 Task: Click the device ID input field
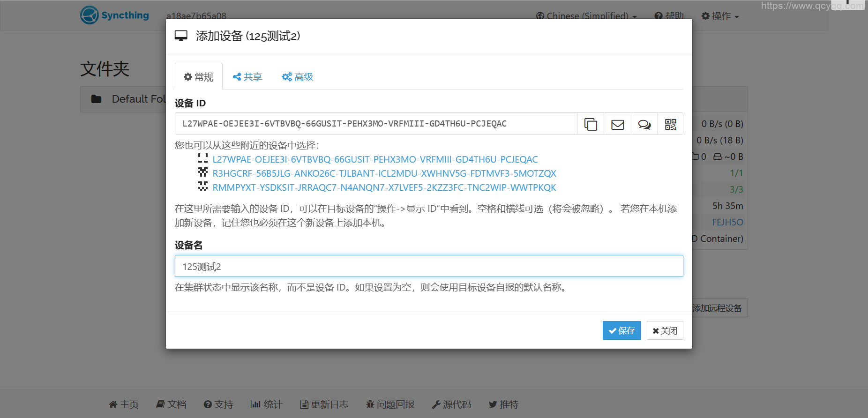[375, 124]
